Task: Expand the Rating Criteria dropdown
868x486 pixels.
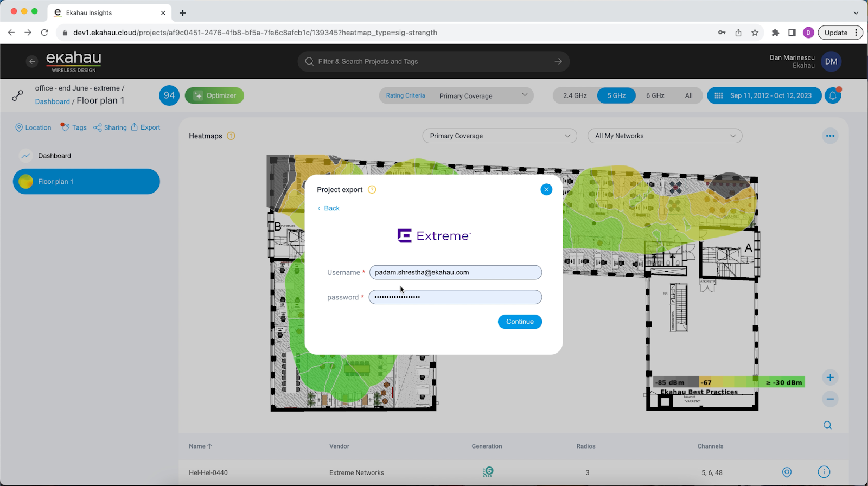Action: tap(456, 95)
